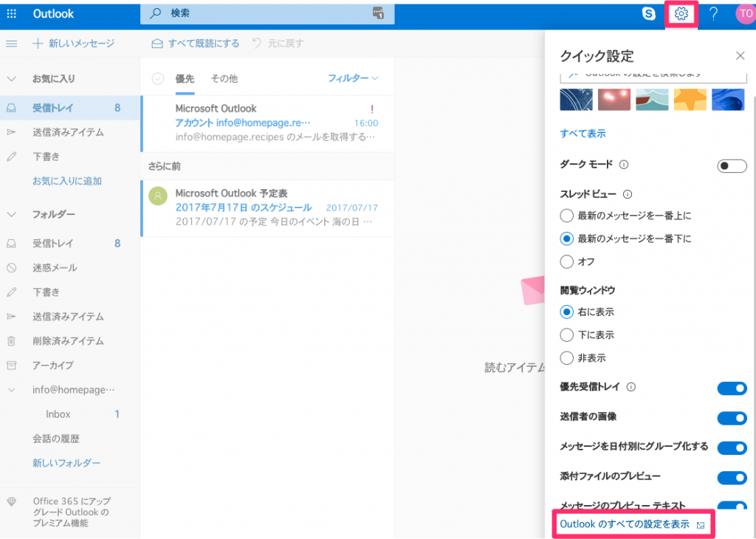
Task: Collapse the info@homepage account chevron
Action: (x=12, y=390)
